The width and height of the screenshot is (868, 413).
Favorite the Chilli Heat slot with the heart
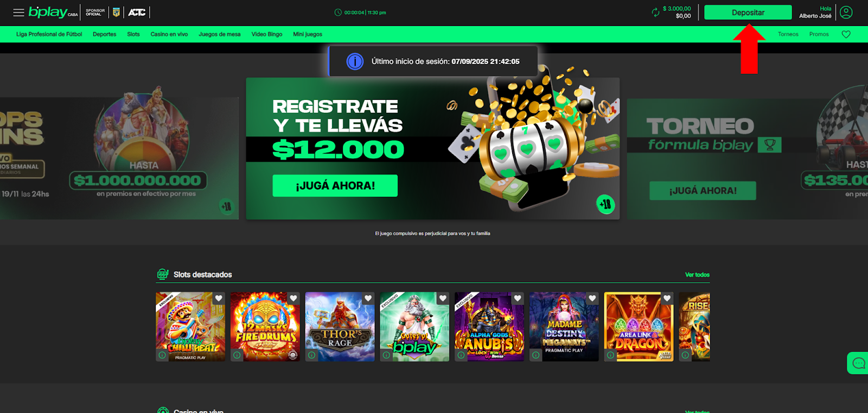pos(219,298)
